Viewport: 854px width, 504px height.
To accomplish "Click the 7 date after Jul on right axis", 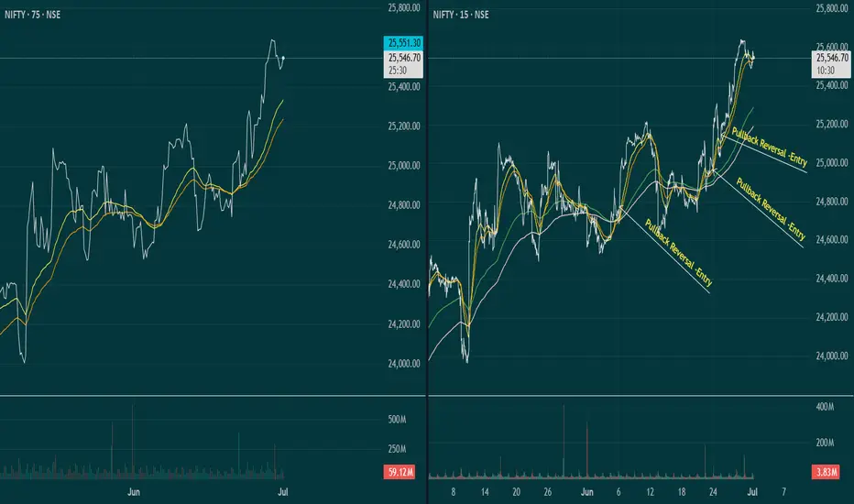I will (783, 492).
